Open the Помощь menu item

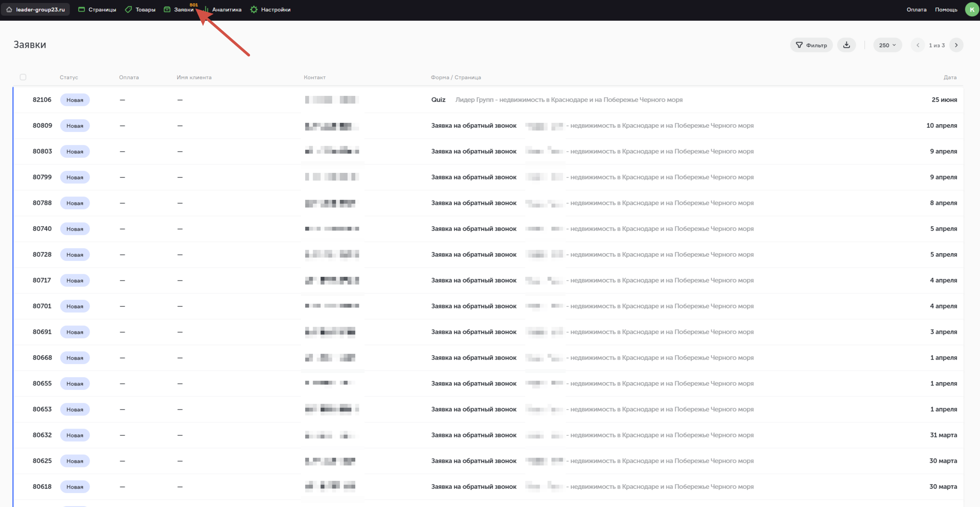click(946, 10)
